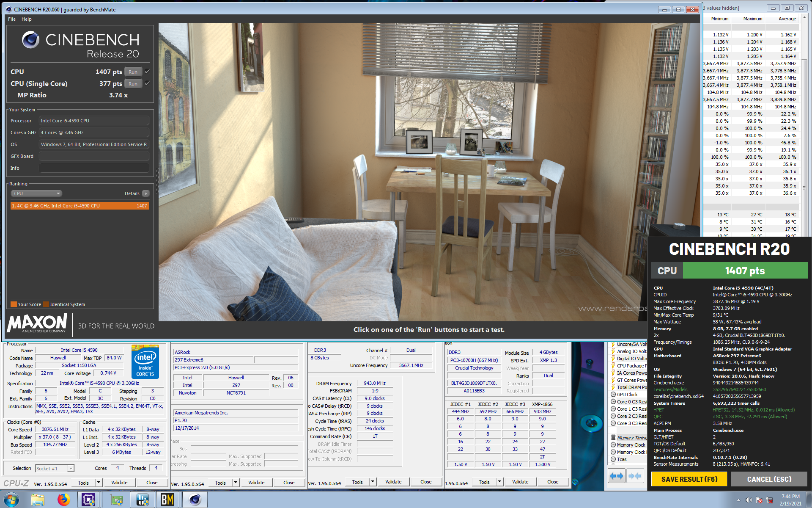Viewport: 812px width, 508px height.
Task: Click the Intel Core i5 badge in CPU-Z
Action: tap(145, 362)
